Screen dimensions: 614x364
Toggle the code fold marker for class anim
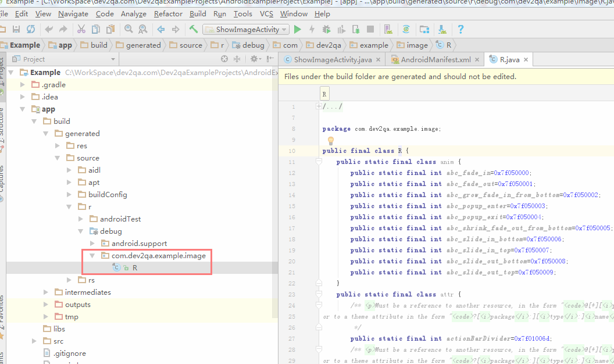coord(319,162)
